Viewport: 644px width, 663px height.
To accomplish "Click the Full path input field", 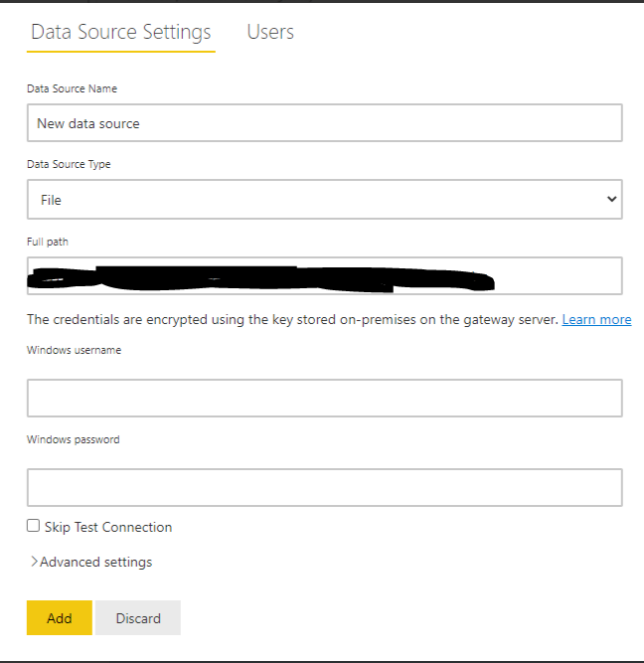I will (x=325, y=275).
